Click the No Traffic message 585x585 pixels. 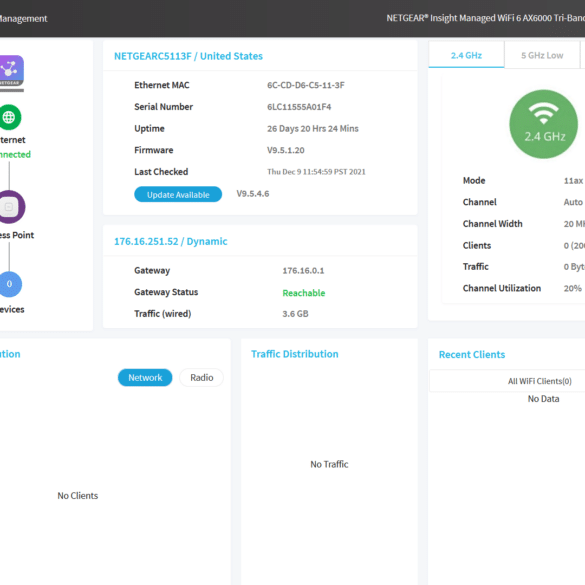tap(329, 464)
